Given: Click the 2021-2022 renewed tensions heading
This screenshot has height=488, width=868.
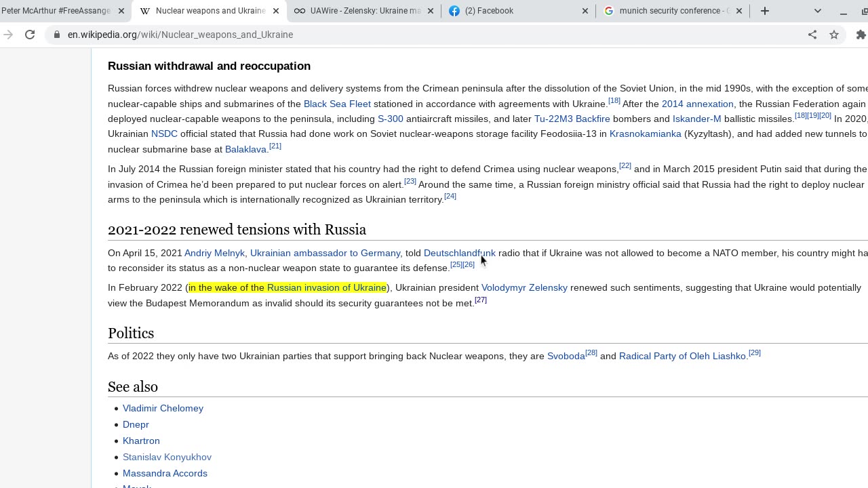Looking at the screenshot, I should tap(237, 229).
